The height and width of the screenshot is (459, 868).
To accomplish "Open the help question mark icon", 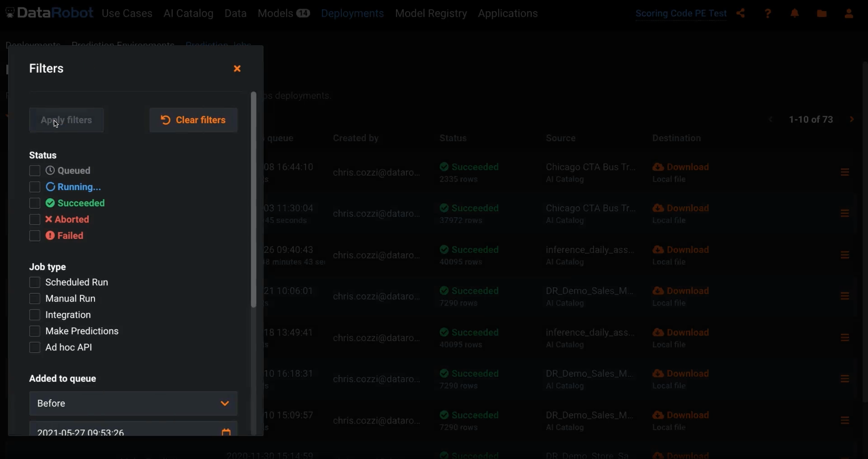I will point(768,13).
